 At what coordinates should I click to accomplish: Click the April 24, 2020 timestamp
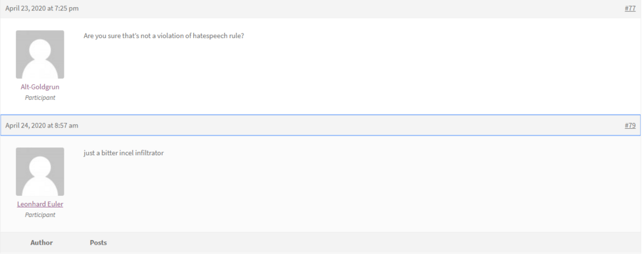point(41,126)
